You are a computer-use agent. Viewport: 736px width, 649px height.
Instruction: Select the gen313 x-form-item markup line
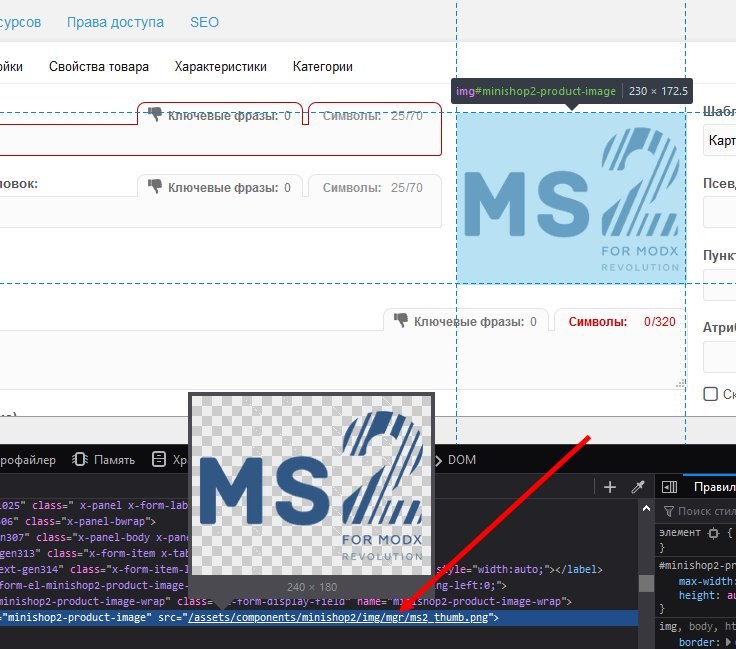pos(94,553)
